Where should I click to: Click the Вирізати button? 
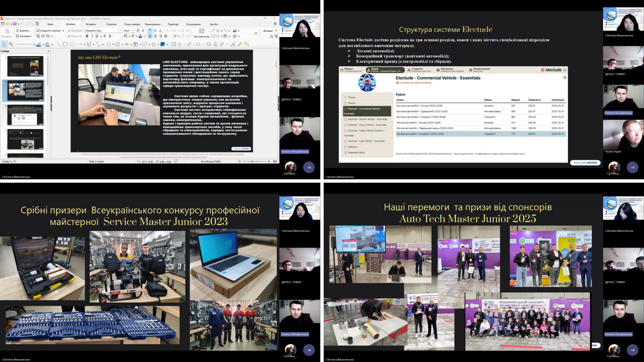pyautogui.click(x=22, y=31)
